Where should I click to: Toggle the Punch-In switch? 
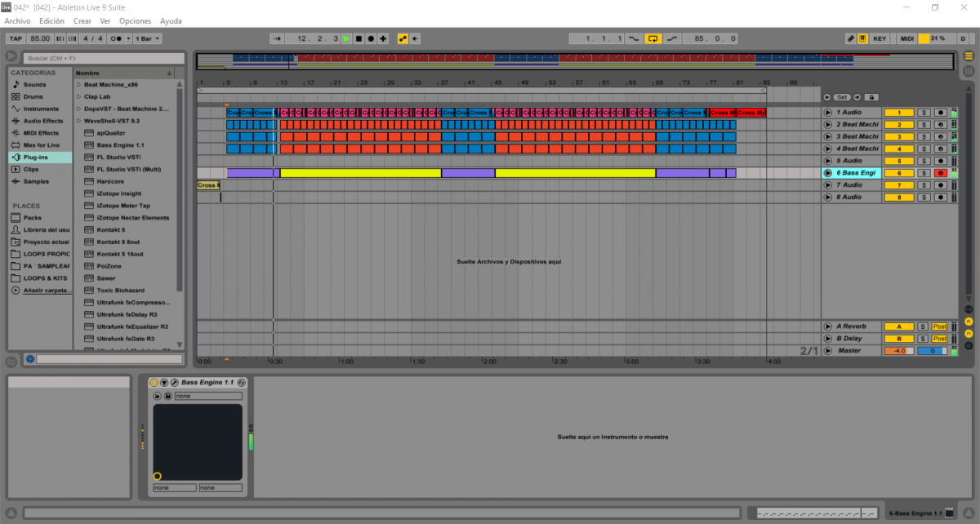click(634, 38)
